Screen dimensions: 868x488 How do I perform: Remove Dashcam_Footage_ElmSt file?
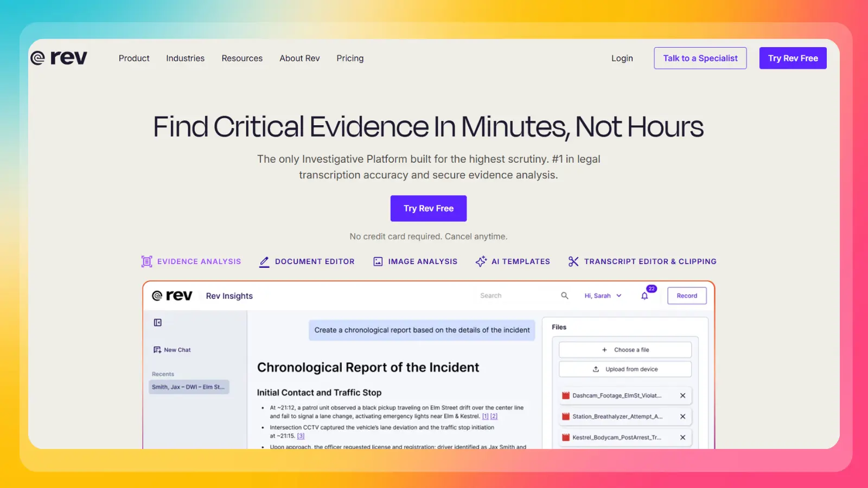coord(682,396)
